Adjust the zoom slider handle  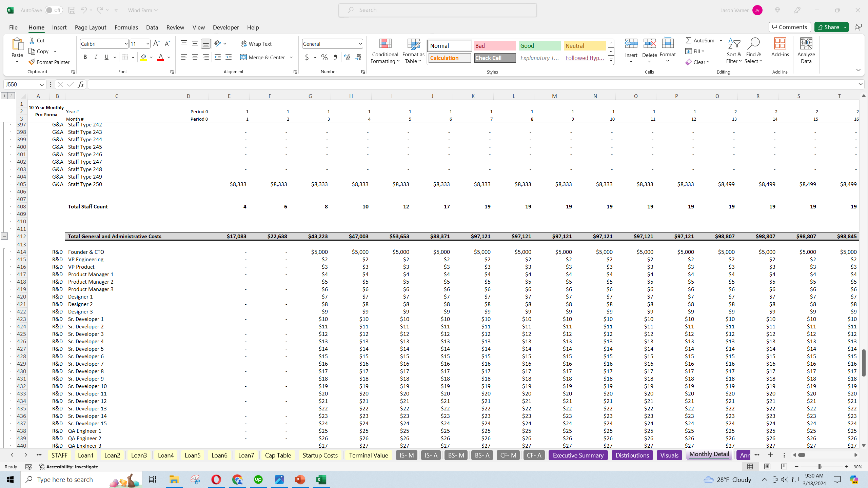(820, 467)
